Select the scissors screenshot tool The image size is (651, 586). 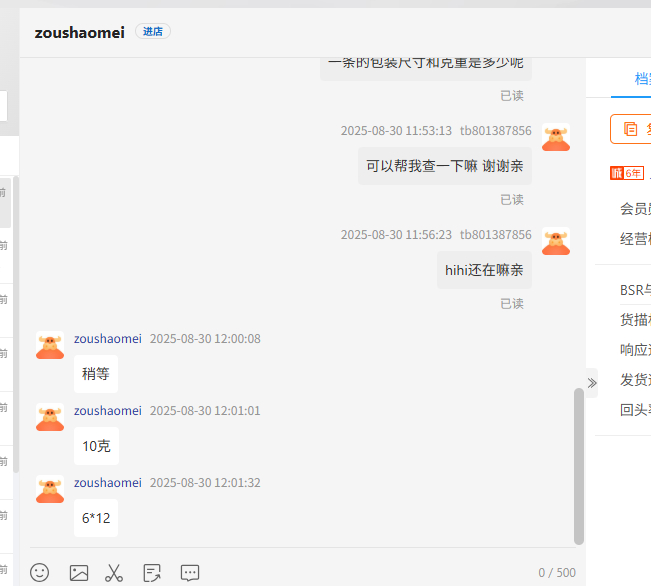(114, 572)
